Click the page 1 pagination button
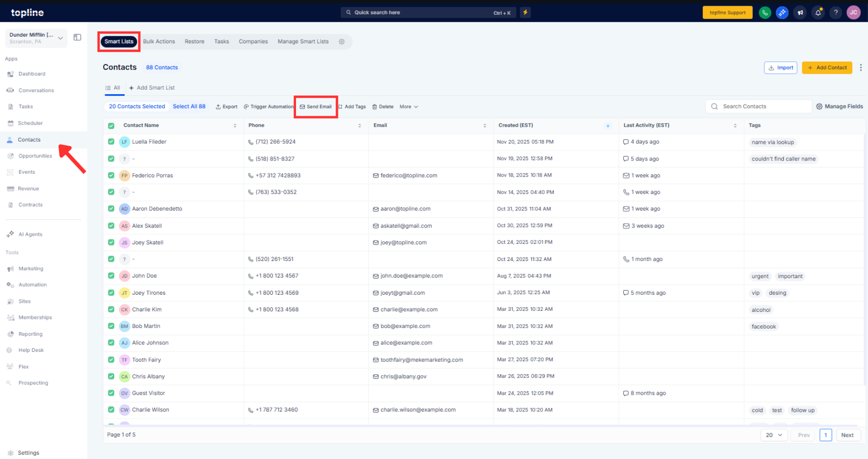 click(826, 435)
